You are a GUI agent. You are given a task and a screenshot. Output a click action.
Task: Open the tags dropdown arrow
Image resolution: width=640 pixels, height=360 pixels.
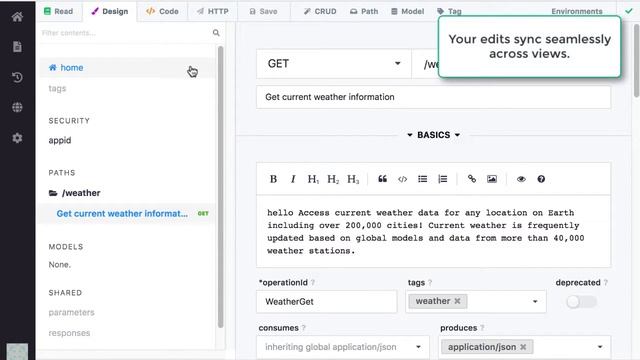point(535,302)
